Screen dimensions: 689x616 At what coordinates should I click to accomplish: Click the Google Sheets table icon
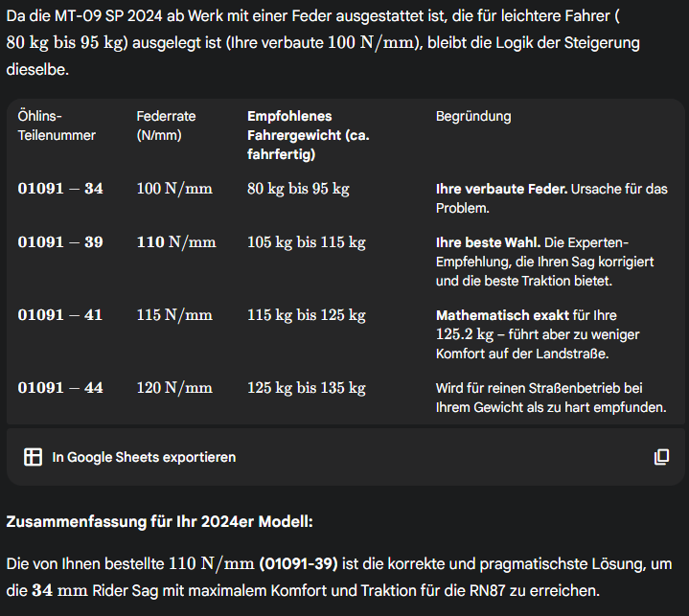tap(33, 457)
